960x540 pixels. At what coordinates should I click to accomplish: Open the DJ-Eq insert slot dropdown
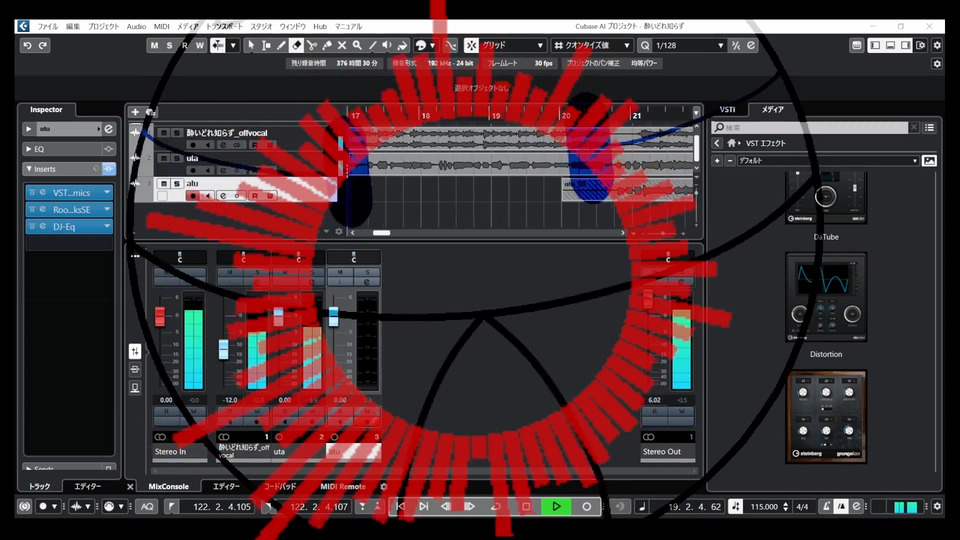click(x=107, y=227)
